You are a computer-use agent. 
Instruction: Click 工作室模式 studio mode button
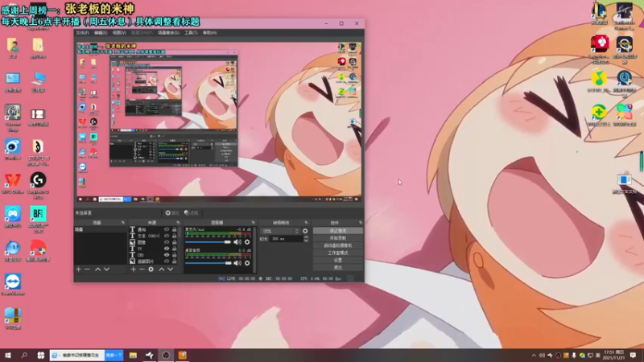point(338,253)
